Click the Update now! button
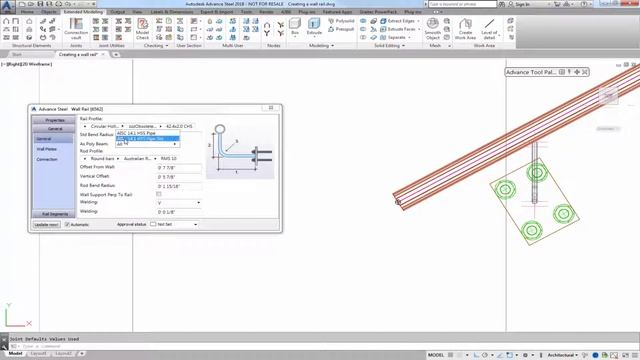The height and width of the screenshot is (360, 640). point(47,224)
